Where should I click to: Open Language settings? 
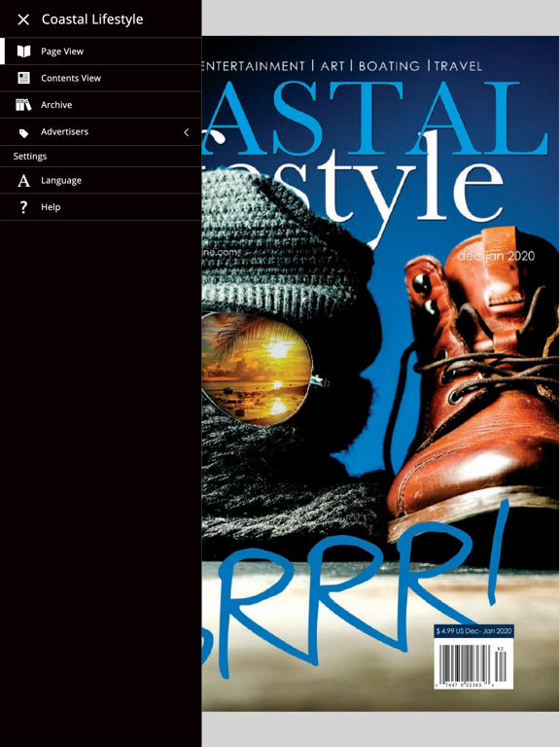[x=100, y=180]
